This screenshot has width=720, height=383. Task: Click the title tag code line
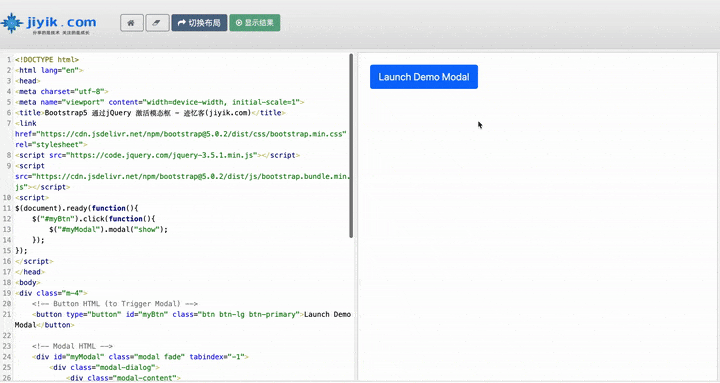150,113
